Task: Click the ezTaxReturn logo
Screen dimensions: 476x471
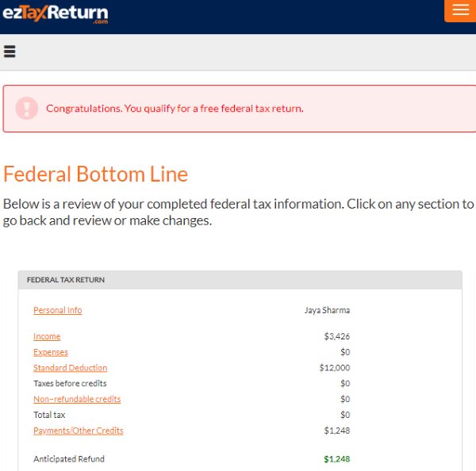Action: coord(56,13)
